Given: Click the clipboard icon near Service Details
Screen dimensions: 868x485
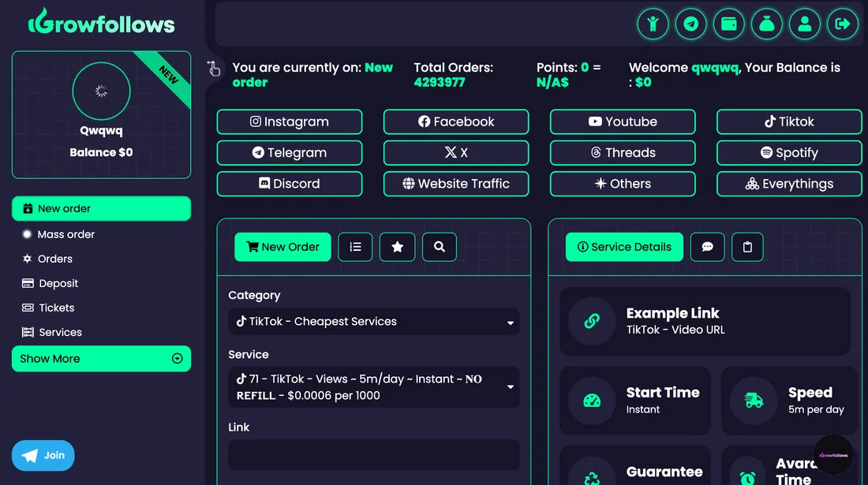Looking at the screenshot, I should pos(746,247).
